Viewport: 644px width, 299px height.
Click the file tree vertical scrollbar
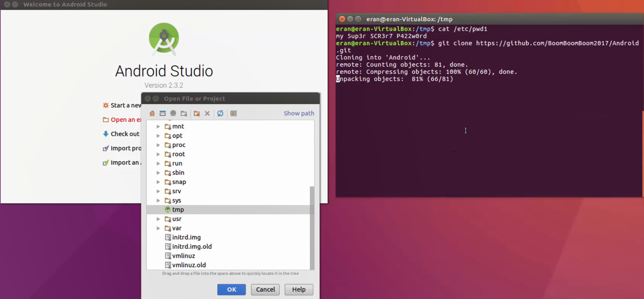[x=312, y=227]
